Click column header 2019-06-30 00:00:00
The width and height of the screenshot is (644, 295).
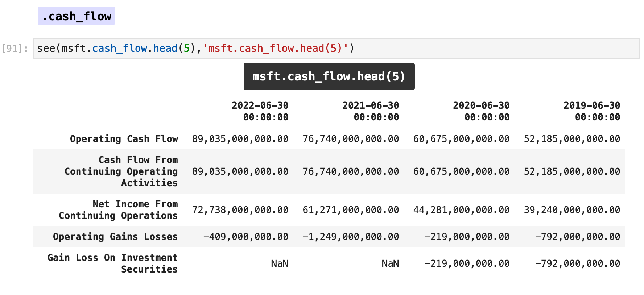[592, 111]
